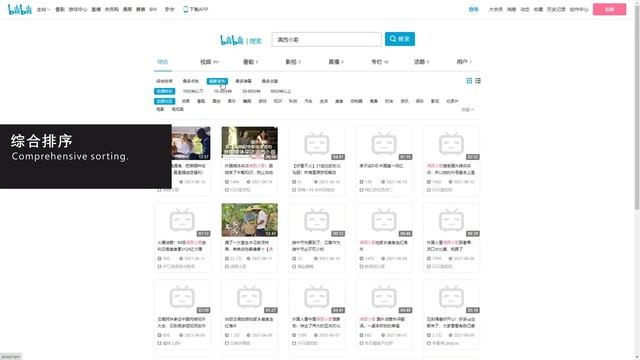
Task: Select the 综合排序 sort option
Action: tap(164, 81)
